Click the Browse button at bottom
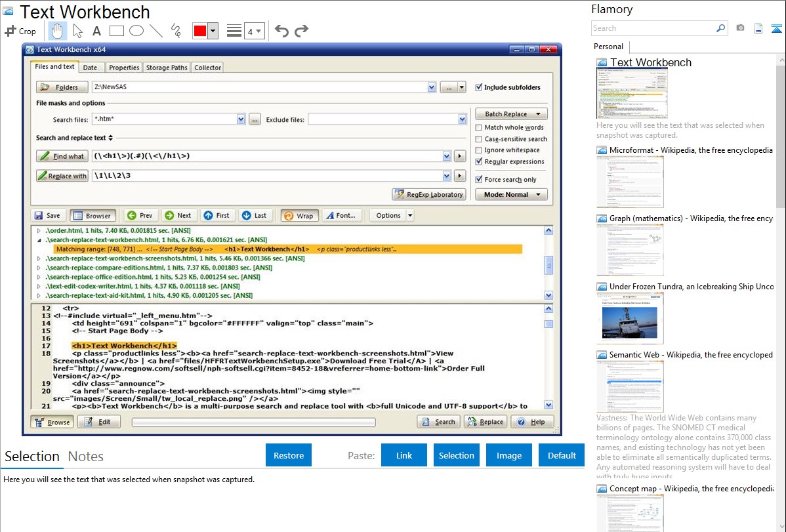The width and height of the screenshot is (786, 532). [x=52, y=422]
